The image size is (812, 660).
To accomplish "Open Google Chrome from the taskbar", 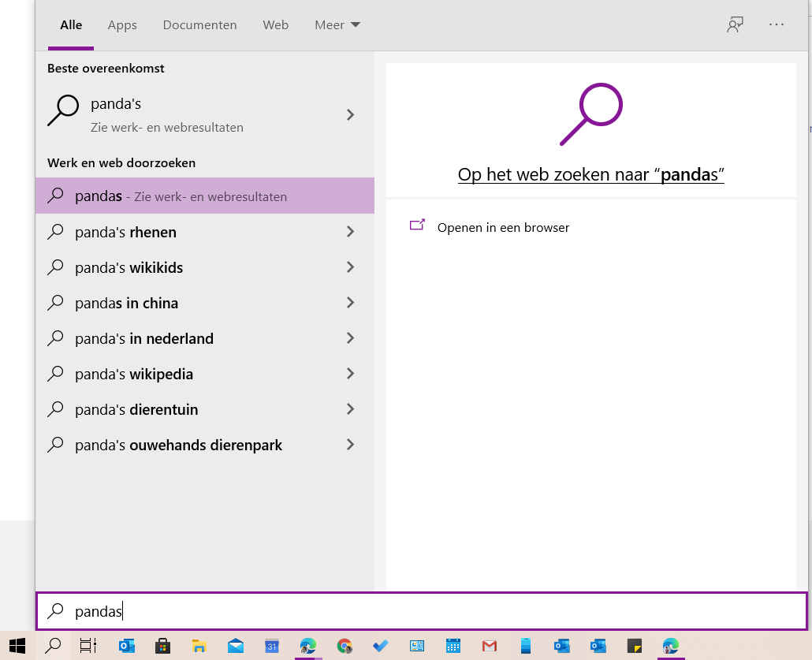I will [x=345, y=646].
